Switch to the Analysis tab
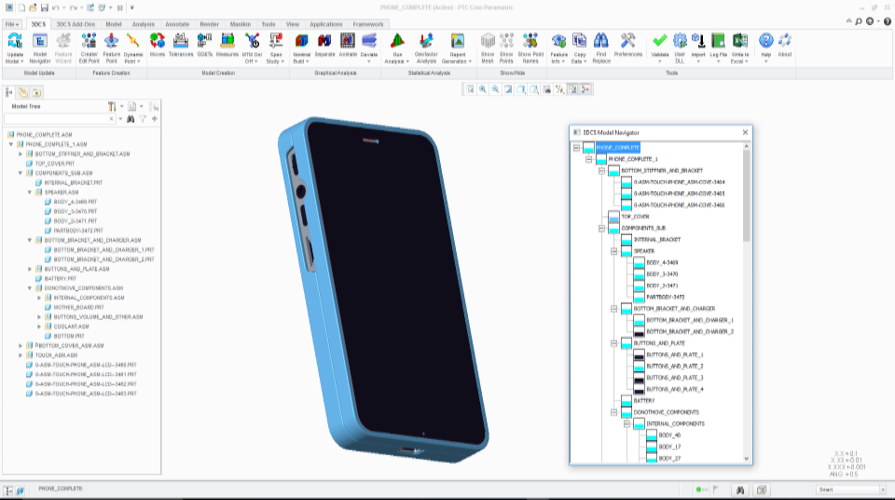This screenshot has width=895, height=500. click(x=143, y=24)
